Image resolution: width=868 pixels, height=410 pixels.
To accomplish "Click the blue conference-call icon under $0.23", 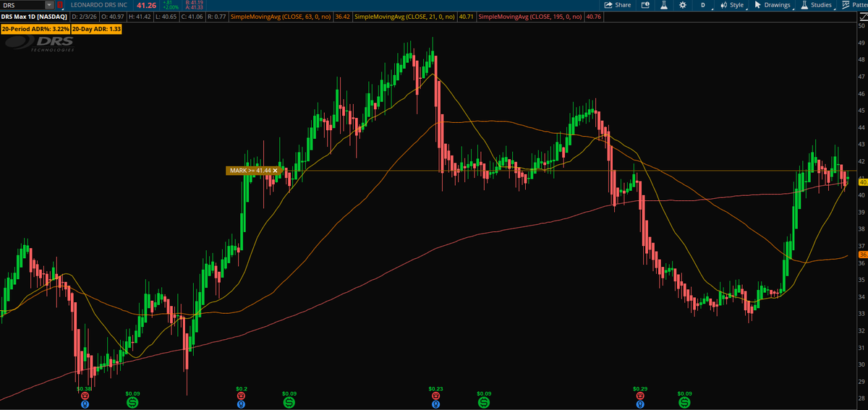I will point(435,405).
